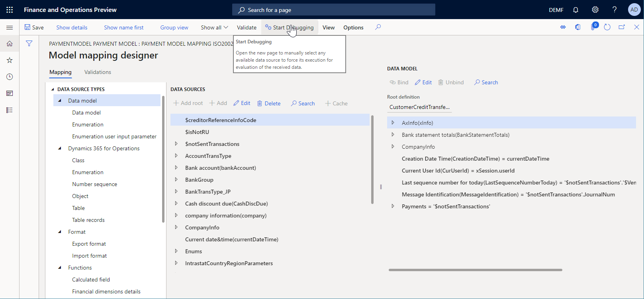Screen dimensions: 644x299
Task: Click the toolbar search magnifier icon
Action: 378,27
